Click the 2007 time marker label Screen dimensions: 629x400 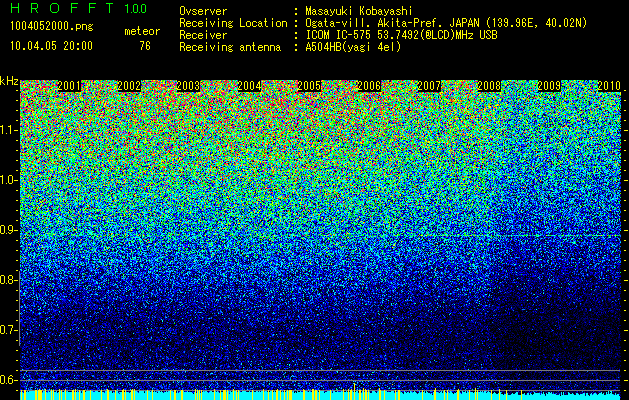[429, 86]
